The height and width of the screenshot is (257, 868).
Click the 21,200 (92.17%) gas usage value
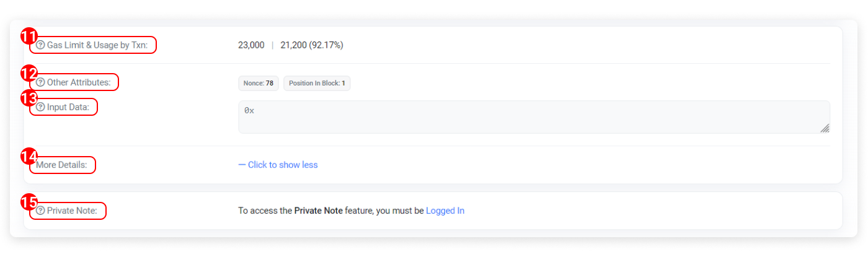(312, 45)
